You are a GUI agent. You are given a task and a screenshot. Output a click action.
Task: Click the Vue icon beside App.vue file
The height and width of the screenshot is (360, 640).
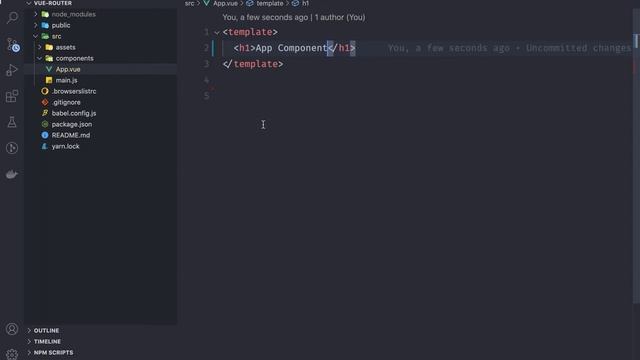tap(49, 69)
